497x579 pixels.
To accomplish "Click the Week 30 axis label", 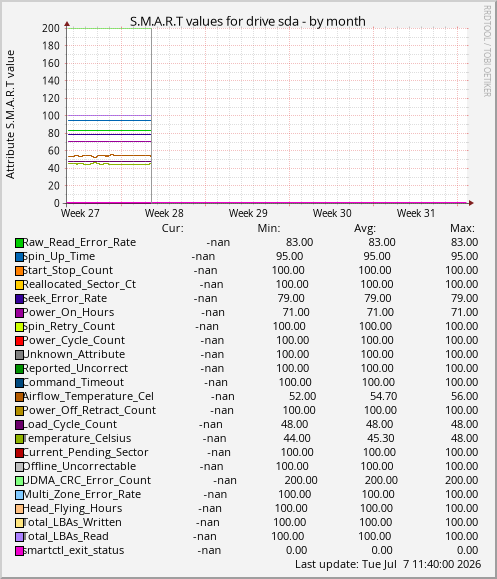I will tap(332, 213).
